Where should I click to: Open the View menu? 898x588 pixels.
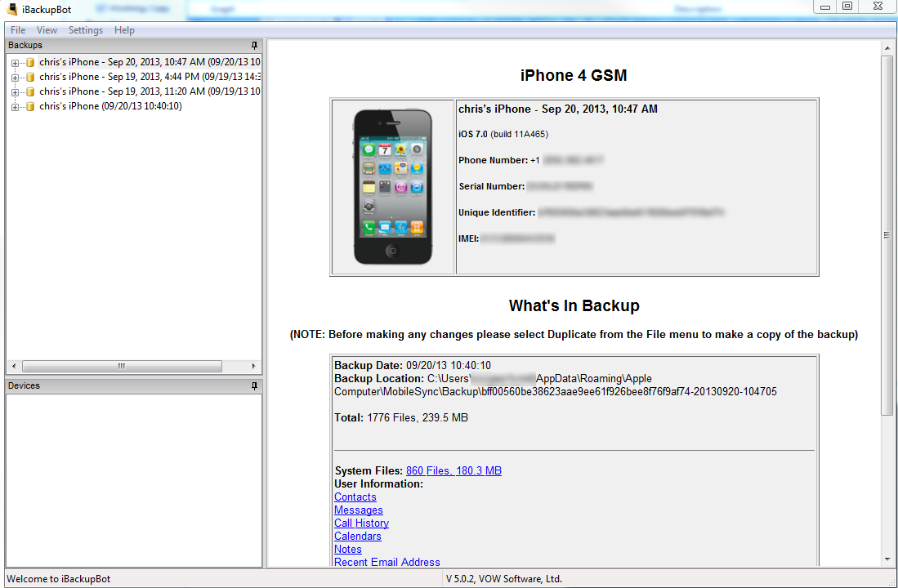[x=47, y=30]
